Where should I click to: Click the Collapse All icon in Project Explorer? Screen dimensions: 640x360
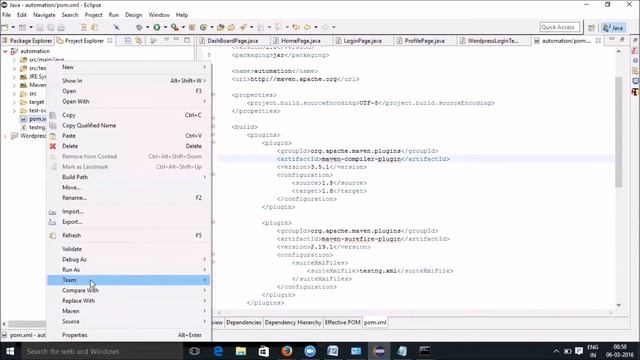tap(128, 40)
